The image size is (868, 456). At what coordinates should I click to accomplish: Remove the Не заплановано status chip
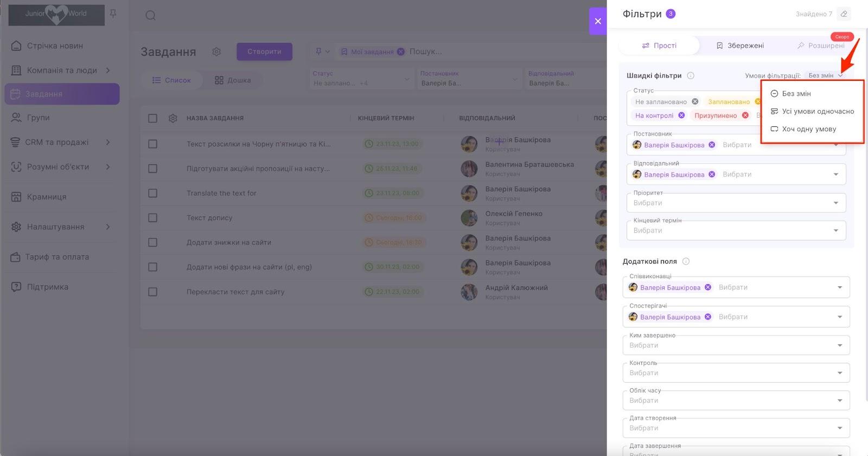pyautogui.click(x=695, y=101)
